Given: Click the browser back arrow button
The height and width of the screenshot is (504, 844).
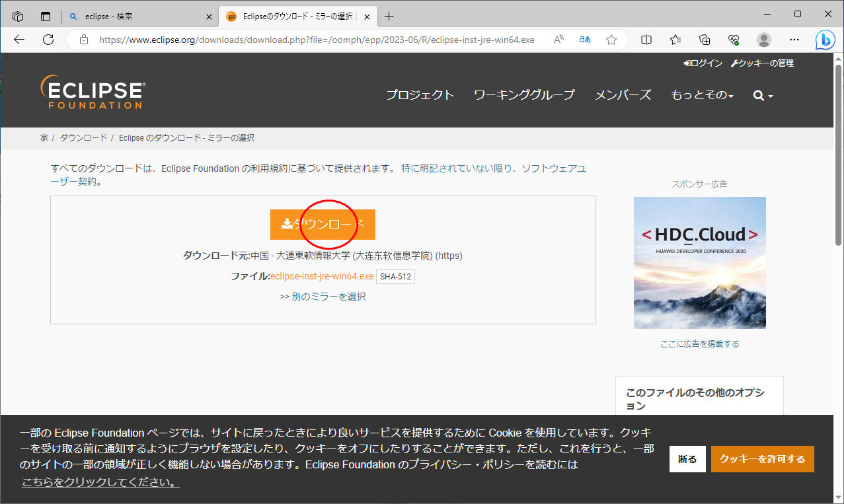Looking at the screenshot, I should [x=19, y=40].
